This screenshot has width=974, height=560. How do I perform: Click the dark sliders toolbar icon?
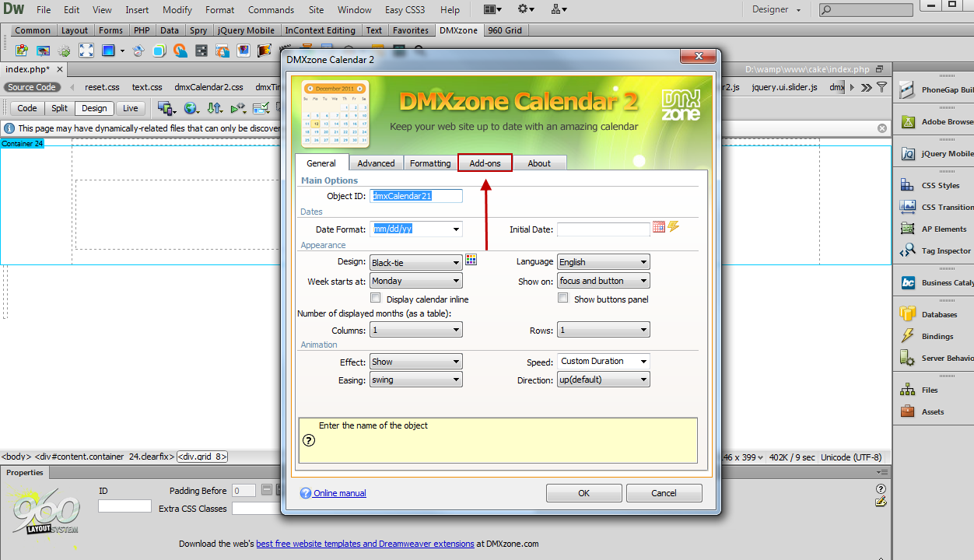point(201,51)
